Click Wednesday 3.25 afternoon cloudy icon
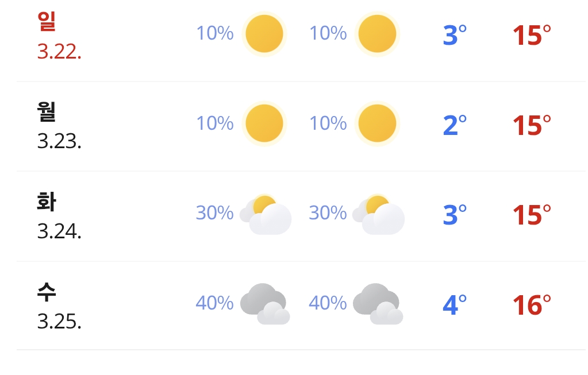 pyautogui.click(x=378, y=304)
